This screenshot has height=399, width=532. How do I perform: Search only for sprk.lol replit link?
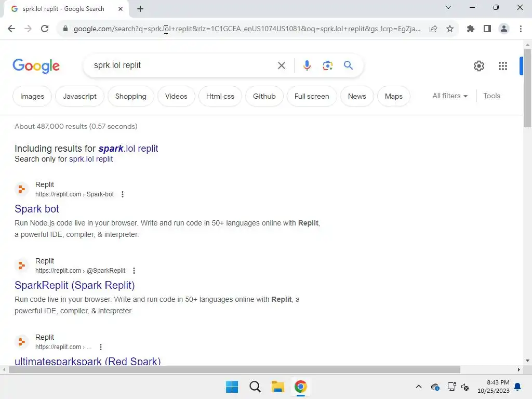[x=91, y=159]
